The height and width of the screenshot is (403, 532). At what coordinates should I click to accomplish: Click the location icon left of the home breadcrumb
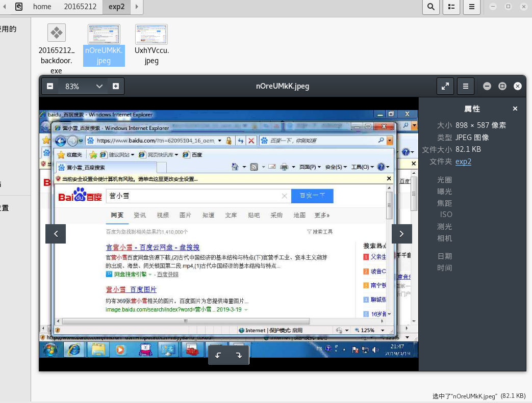coord(19,7)
